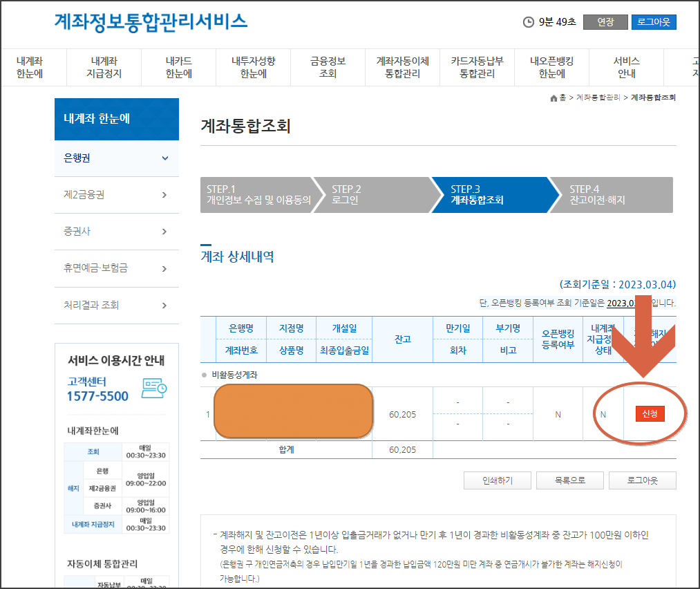Click the 최종입출금일 column header
Image resolution: width=700 pixels, height=589 pixels.
click(x=344, y=350)
